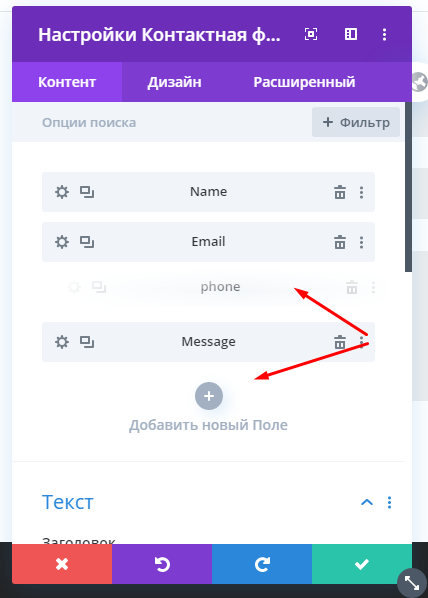Image resolution: width=428 pixels, height=598 pixels.
Task: Snap modal to sidebar icon
Action: coord(351,34)
